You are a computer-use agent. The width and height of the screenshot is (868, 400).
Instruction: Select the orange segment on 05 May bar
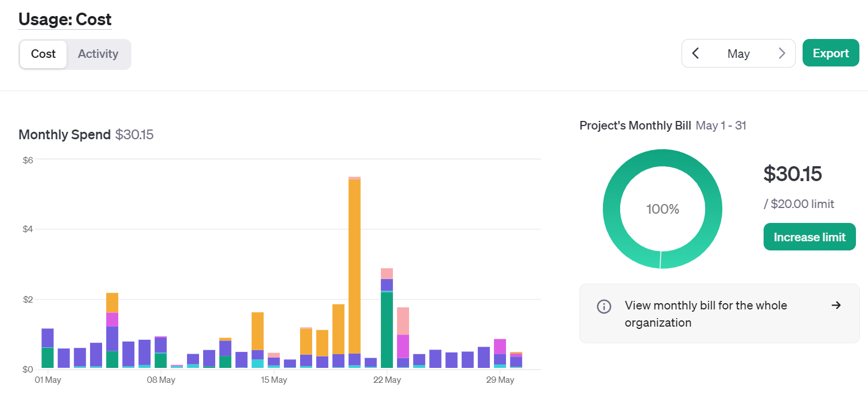click(x=112, y=303)
